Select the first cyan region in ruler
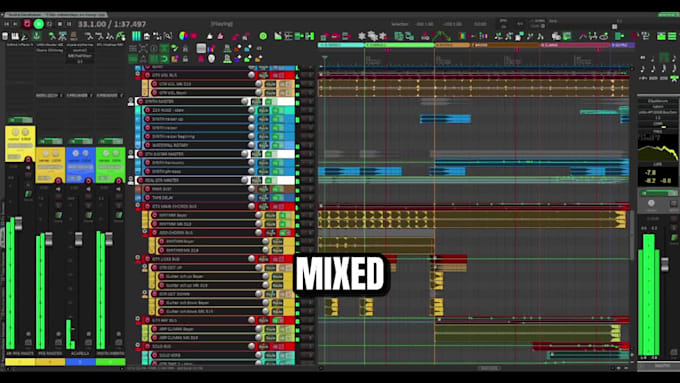 coord(341,45)
